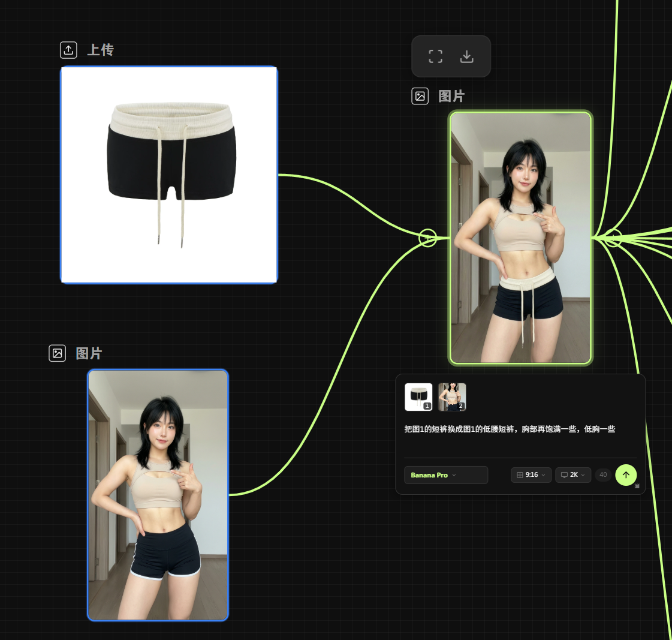Click the input connector circle on the generated node
The image size is (672, 640).
click(427, 238)
